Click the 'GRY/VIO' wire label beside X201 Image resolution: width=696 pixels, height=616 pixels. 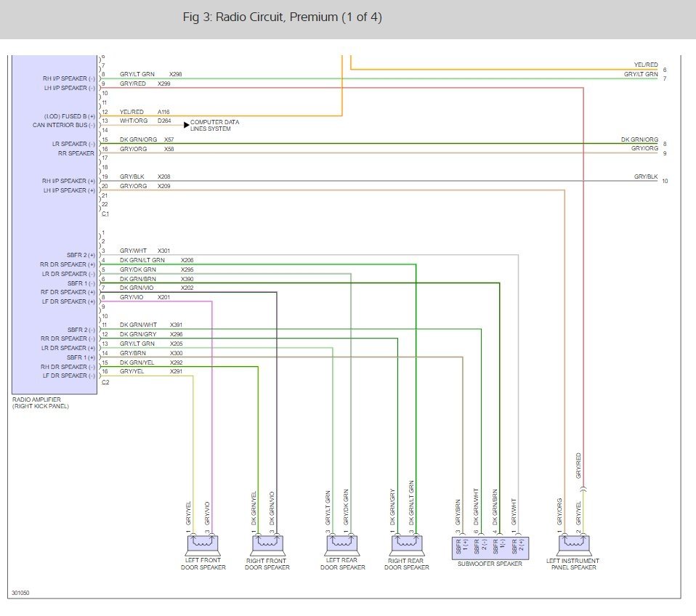pyautogui.click(x=131, y=297)
